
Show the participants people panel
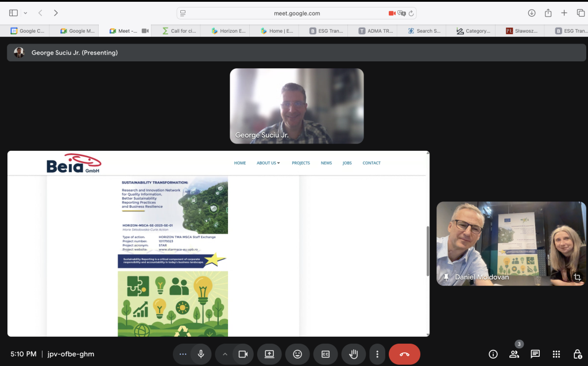pyautogui.click(x=514, y=354)
